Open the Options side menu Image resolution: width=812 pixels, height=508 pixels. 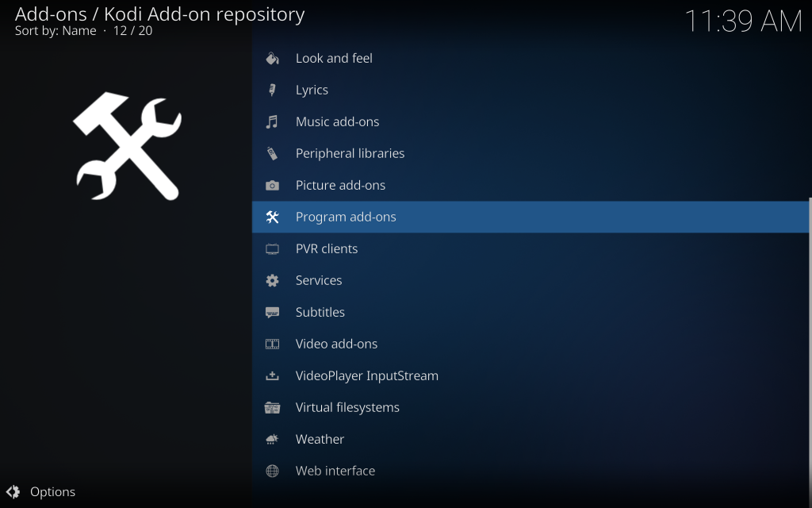pyautogui.click(x=52, y=492)
